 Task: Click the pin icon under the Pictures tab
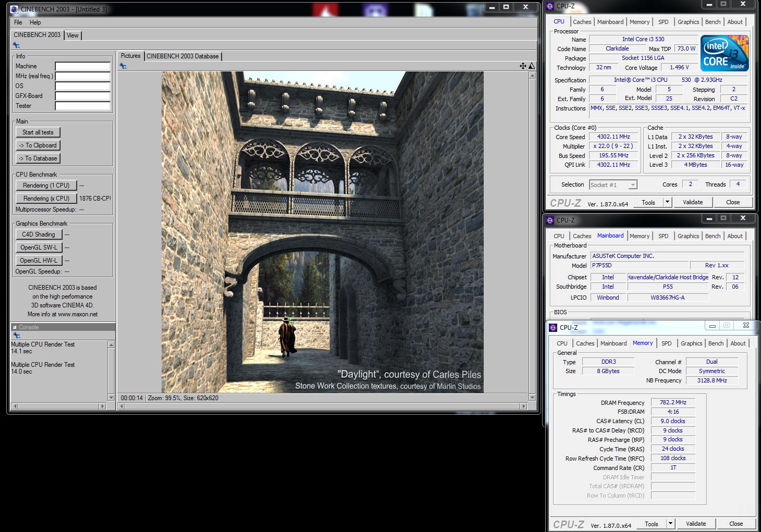[123, 66]
